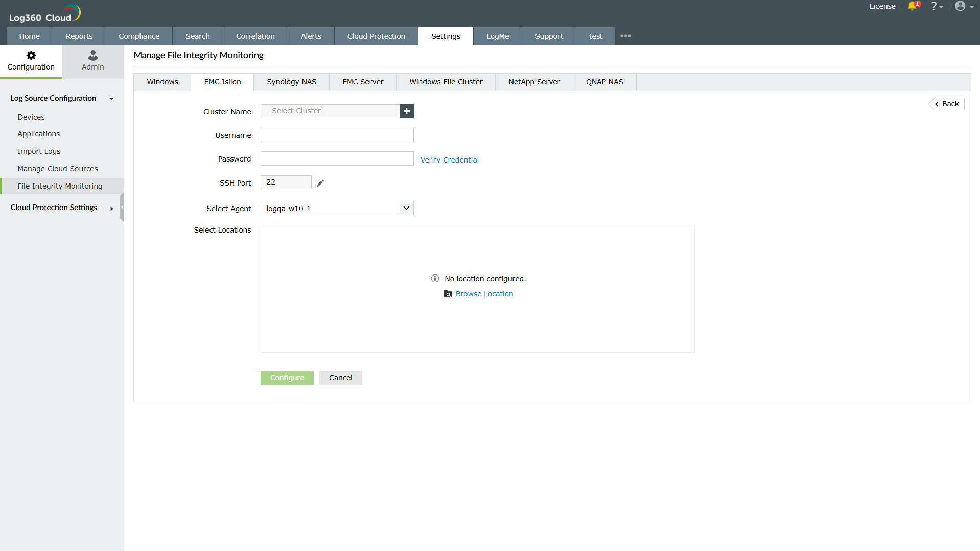Click the info icon beside No location configured
This screenshot has height=551, width=980.
(x=435, y=278)
